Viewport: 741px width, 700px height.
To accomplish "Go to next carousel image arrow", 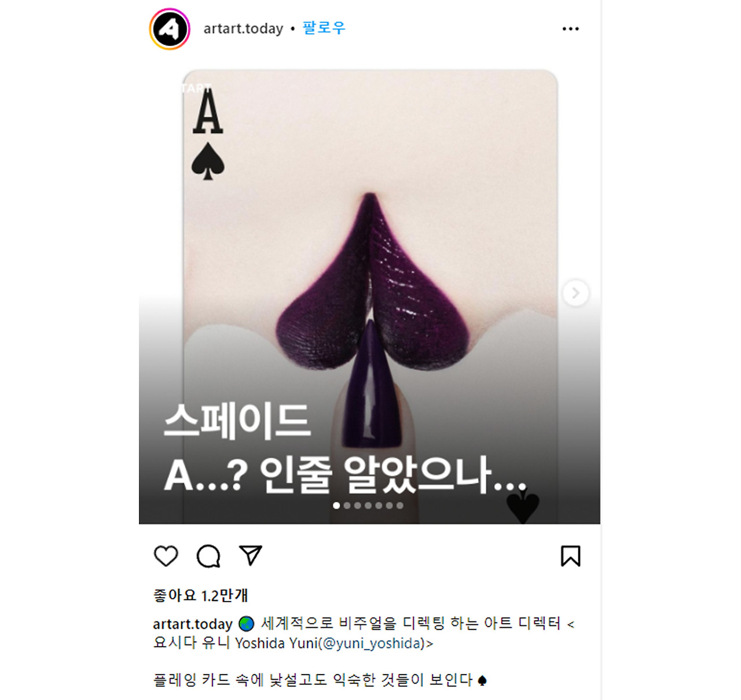I will [575, 293].
